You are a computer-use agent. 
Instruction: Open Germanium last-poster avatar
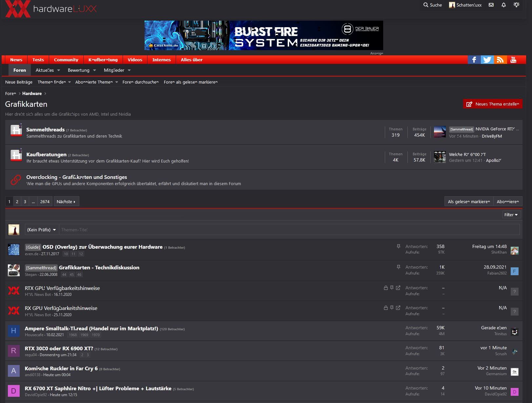coord(515,372)
